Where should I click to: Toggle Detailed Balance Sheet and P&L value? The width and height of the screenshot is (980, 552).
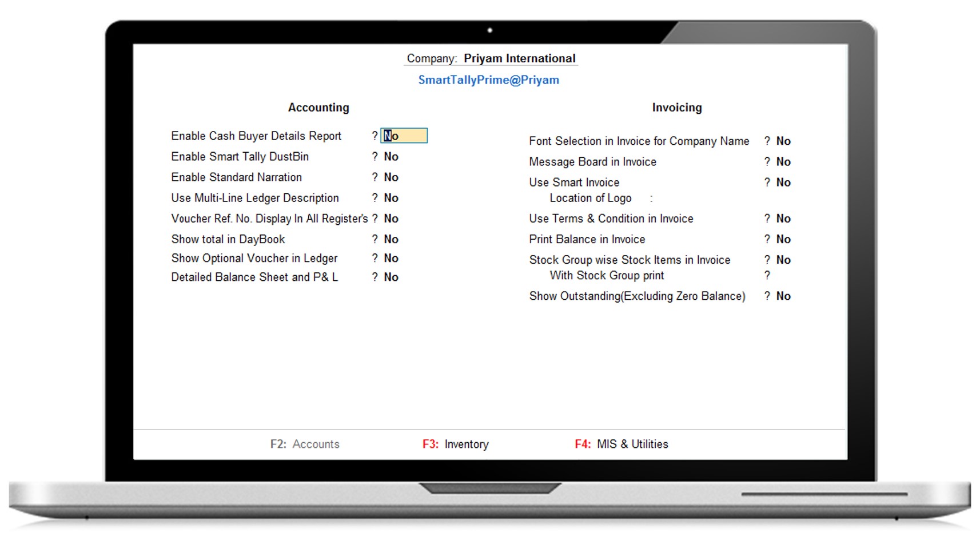[x=391, y=277]
